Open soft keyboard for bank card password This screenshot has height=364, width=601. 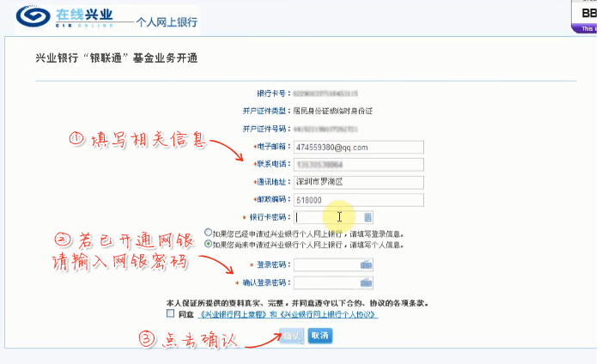pyautogui.click(x=367, y=217)
